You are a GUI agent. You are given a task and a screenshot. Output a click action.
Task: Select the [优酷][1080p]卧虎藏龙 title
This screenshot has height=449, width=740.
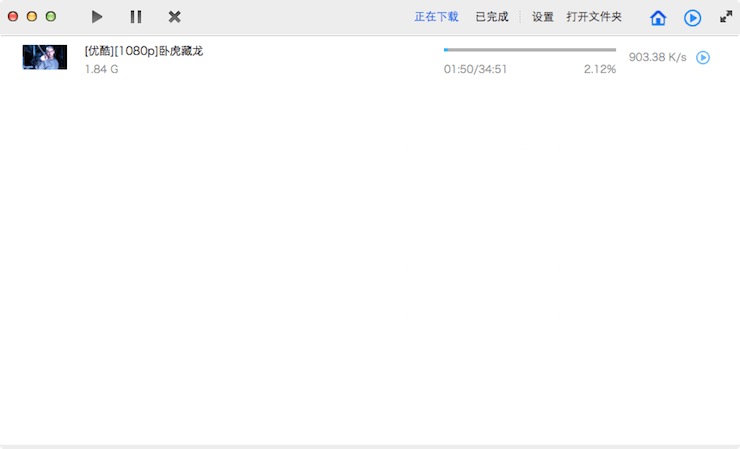144,51
